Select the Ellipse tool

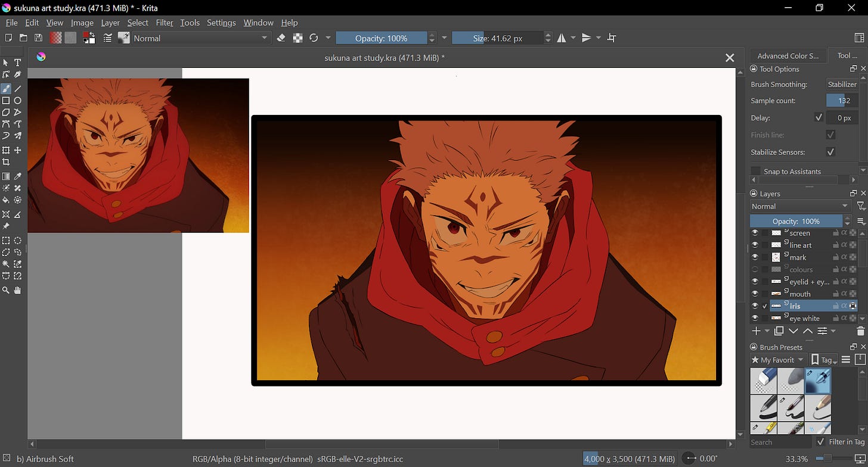point(18,101)
